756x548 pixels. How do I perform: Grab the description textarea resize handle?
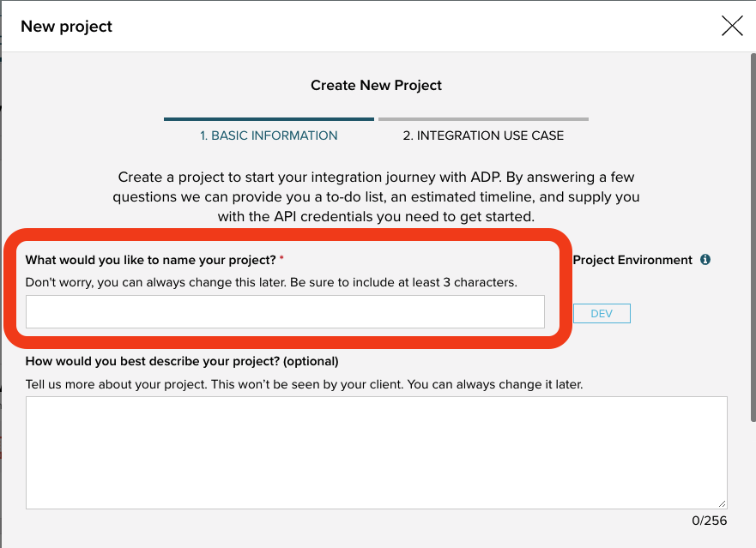pos(722,504)
